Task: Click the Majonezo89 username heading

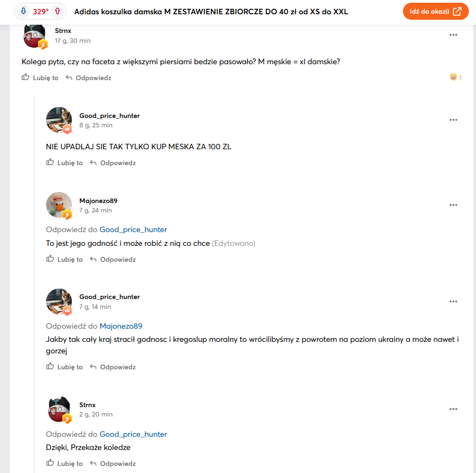Action: 98,201
